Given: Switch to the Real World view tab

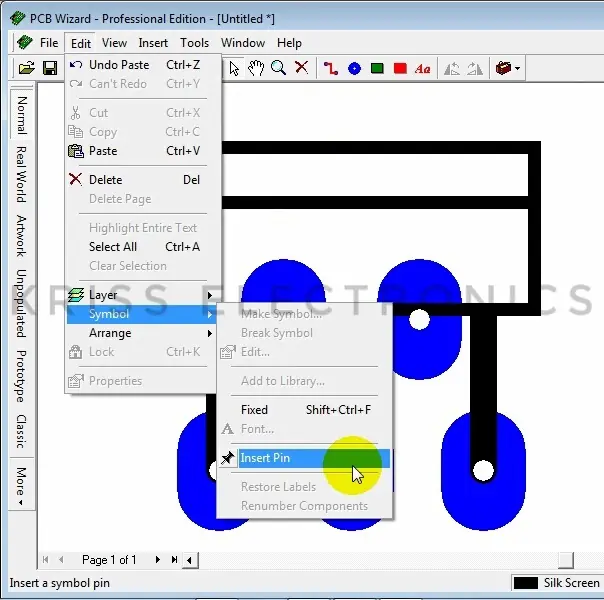Looking at the screenshot, I should click(x=22, y=174).
